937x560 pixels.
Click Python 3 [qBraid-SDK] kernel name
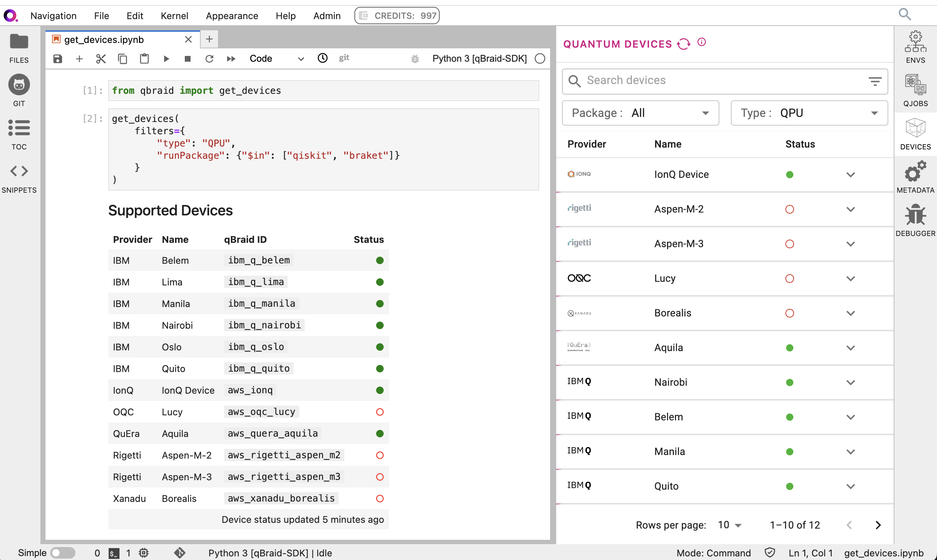coord(479,58)
